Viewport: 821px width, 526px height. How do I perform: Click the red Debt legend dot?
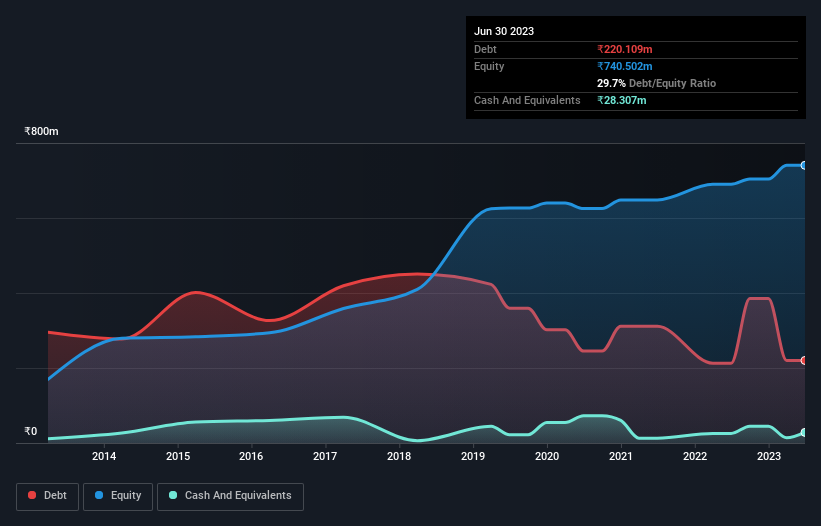(x=32, y=495)
